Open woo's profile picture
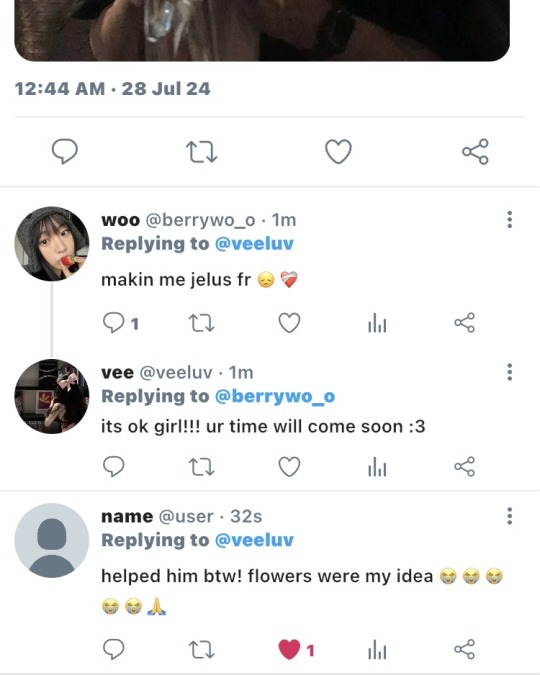This screenshot has height=675, width=540. (52, 244)
